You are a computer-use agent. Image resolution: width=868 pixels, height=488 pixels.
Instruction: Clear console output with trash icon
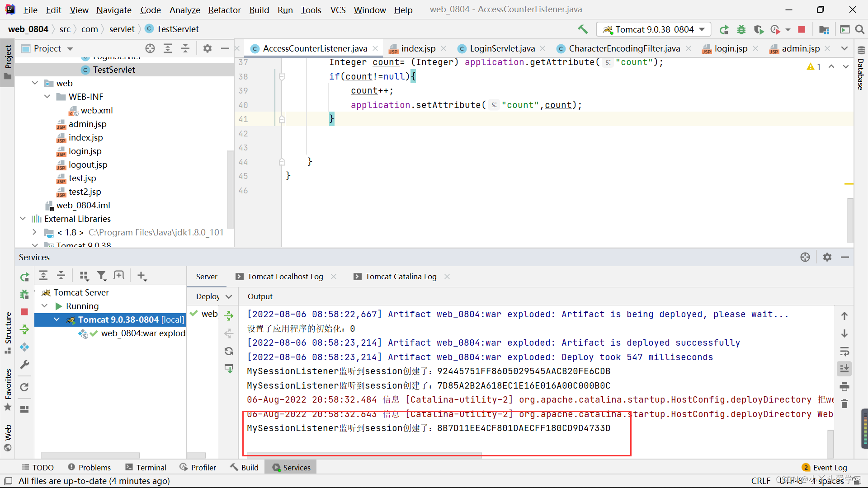(844, 404)
